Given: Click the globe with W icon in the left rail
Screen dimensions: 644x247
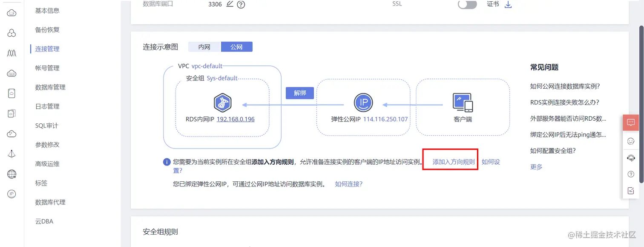Looking at the screenshot, I should [x=12, y=174].
